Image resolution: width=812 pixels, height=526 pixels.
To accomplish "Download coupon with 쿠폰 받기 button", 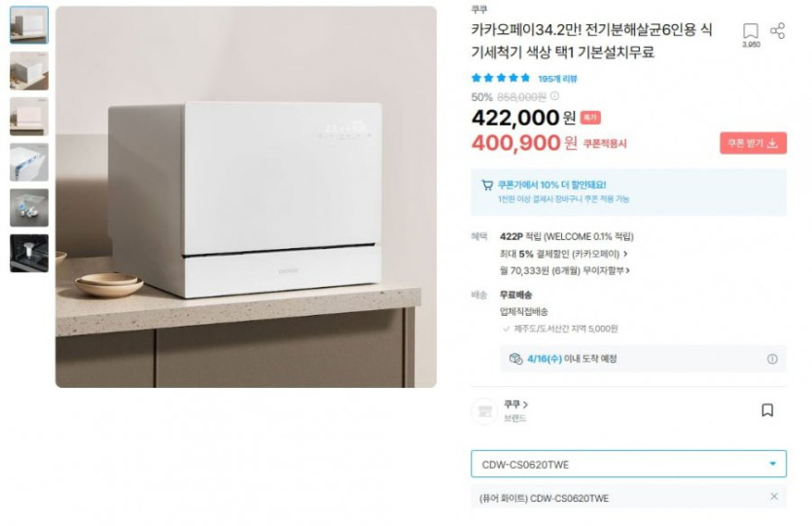I will [753, 143].
